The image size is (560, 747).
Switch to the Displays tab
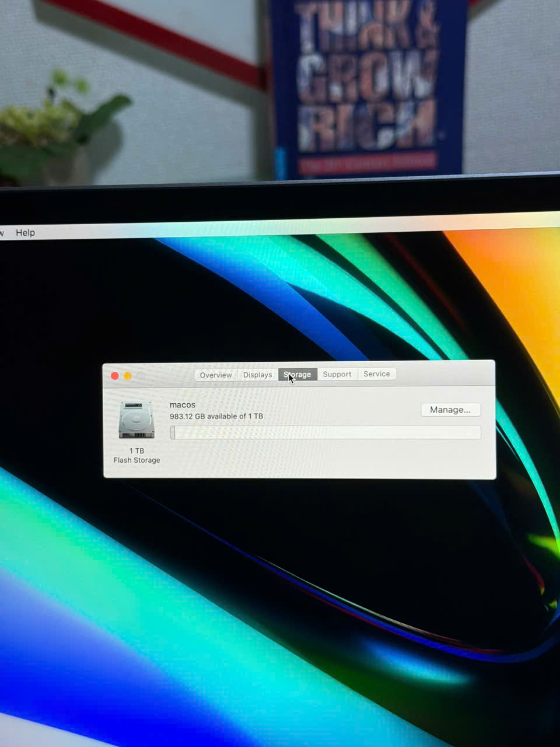[x=257, y=375]
